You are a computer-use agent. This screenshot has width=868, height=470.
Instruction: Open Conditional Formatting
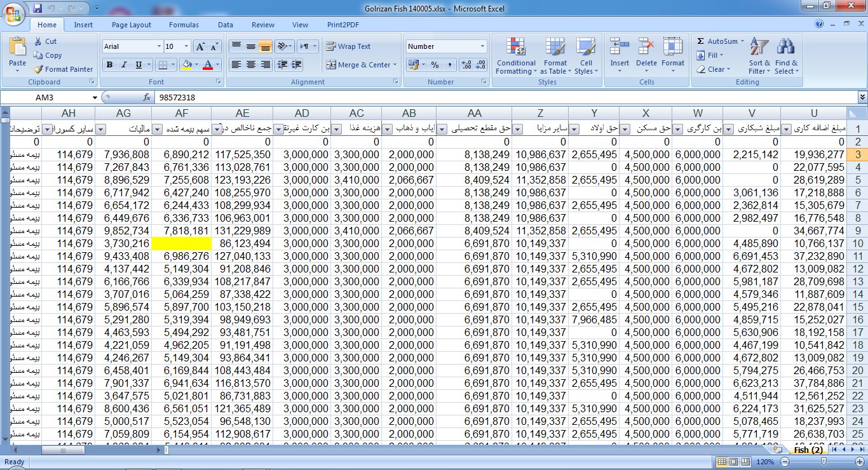click(516, 57)
